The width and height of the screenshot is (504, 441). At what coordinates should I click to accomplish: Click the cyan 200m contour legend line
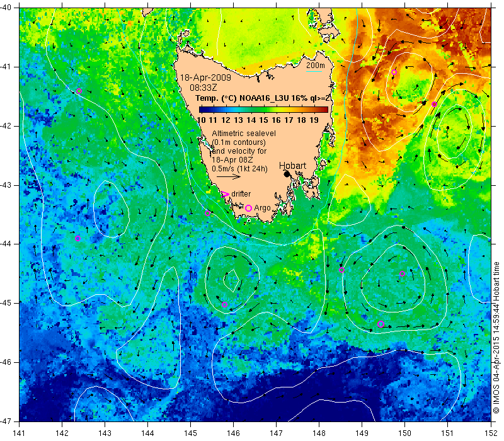[x=314, y=71]
